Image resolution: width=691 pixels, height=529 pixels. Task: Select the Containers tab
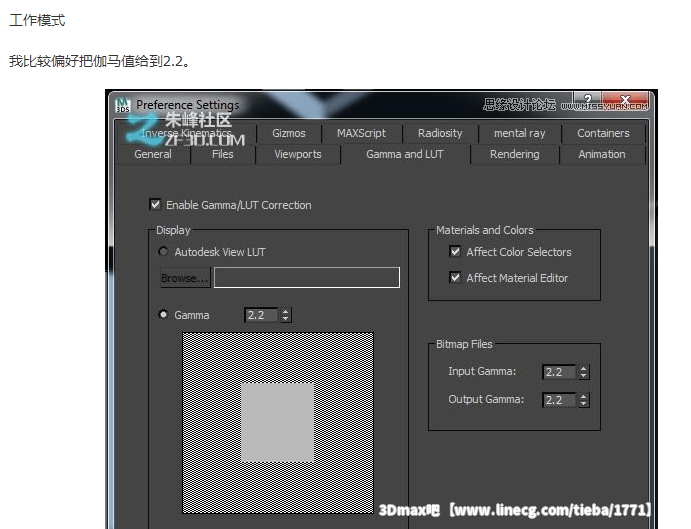click(603, 133)
